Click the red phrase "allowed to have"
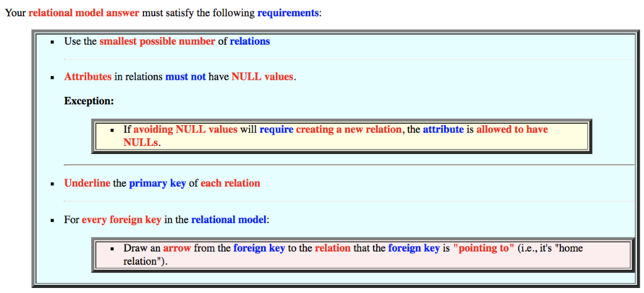 [x=511, y=130]
